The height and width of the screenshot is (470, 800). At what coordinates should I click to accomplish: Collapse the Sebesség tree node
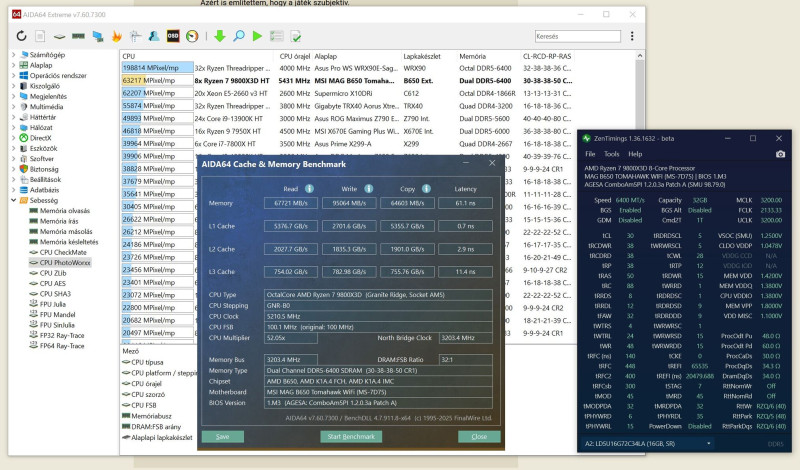click(14, 200)
